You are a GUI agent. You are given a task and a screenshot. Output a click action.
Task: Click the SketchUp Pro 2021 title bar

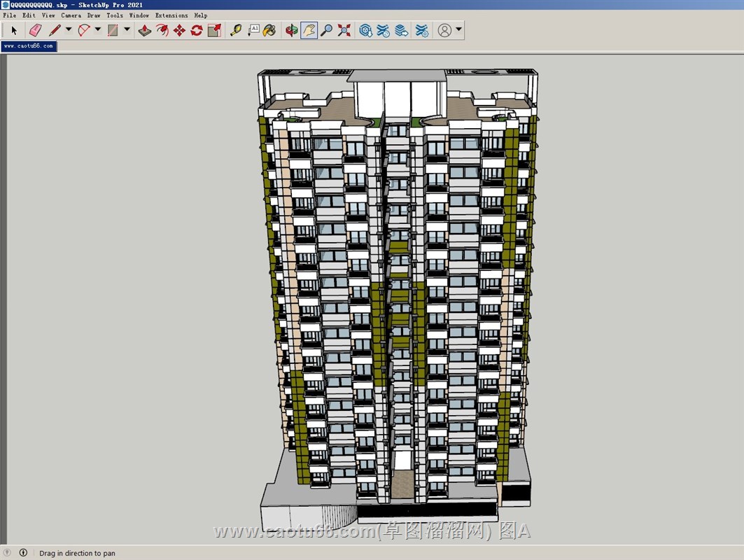372,5
